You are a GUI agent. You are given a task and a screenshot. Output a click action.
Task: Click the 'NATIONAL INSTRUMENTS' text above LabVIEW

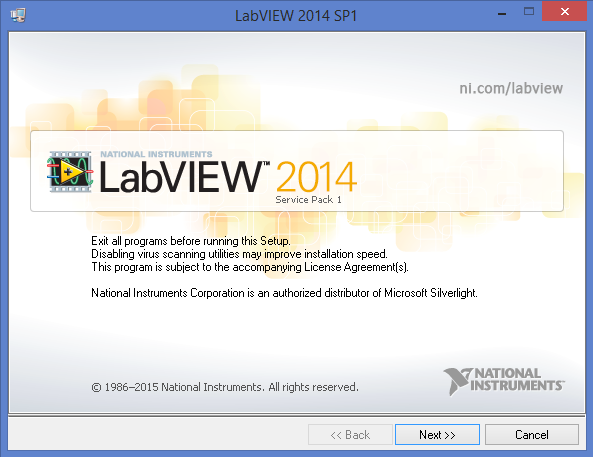pyautogui.click(x=156, y=154)
